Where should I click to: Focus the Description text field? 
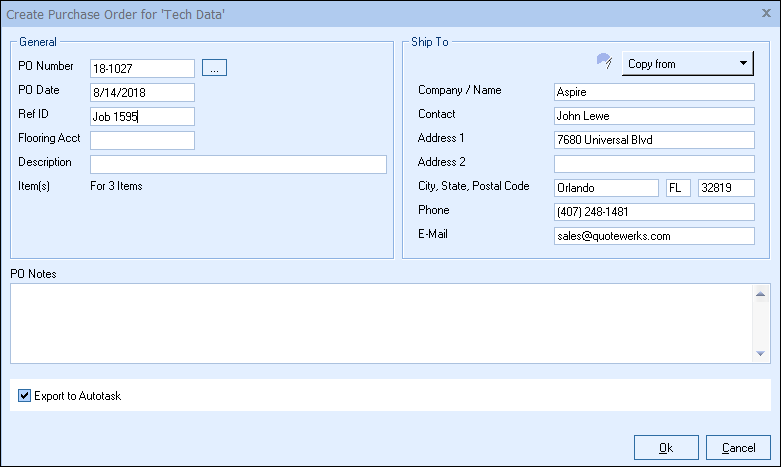click(238, 164)
